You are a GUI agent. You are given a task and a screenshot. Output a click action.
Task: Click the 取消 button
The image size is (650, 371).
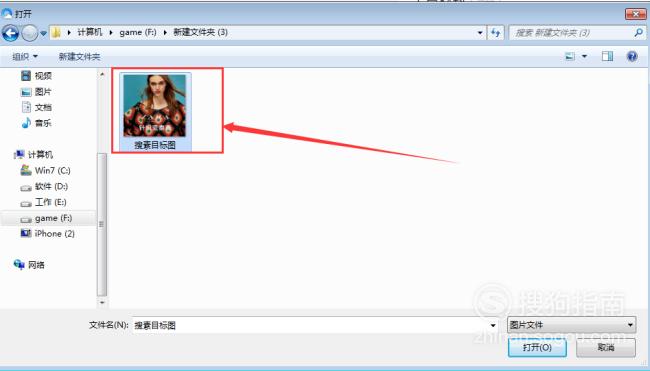(x=606, y=347)
